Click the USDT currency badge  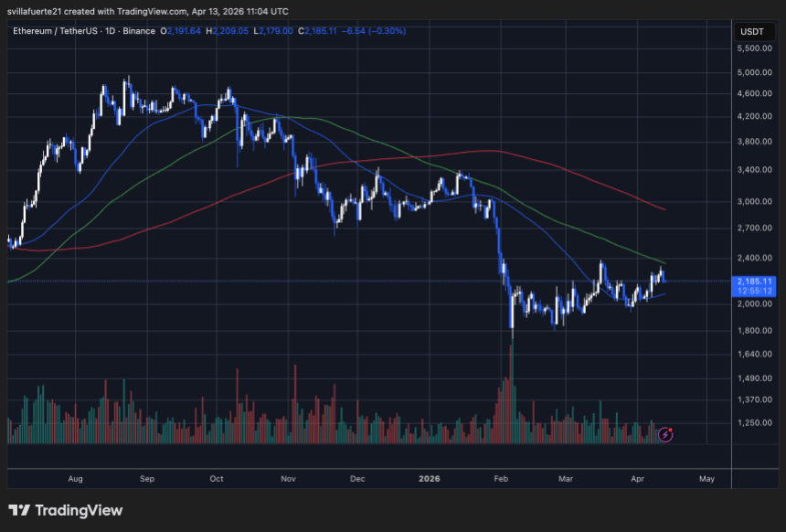click(x=751, y=31)
